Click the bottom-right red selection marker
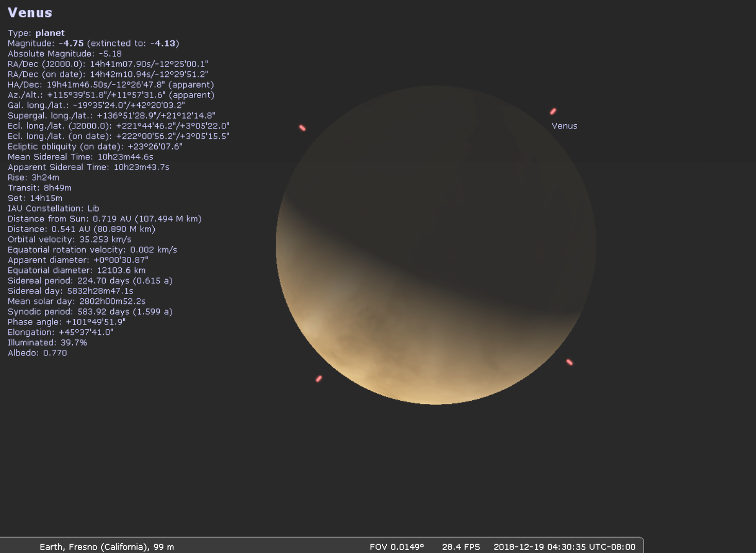The height and width of the screenshot is (553, 756). (x=569, y=362)
